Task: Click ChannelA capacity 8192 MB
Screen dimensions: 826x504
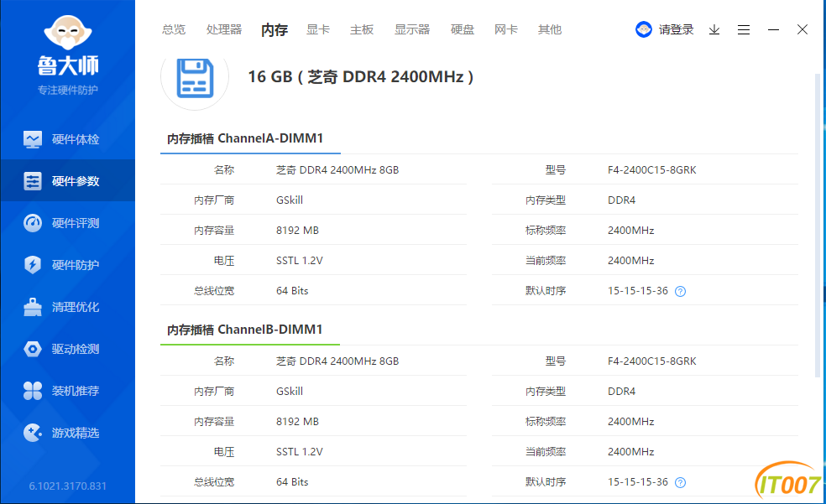Action: point(297,231)
